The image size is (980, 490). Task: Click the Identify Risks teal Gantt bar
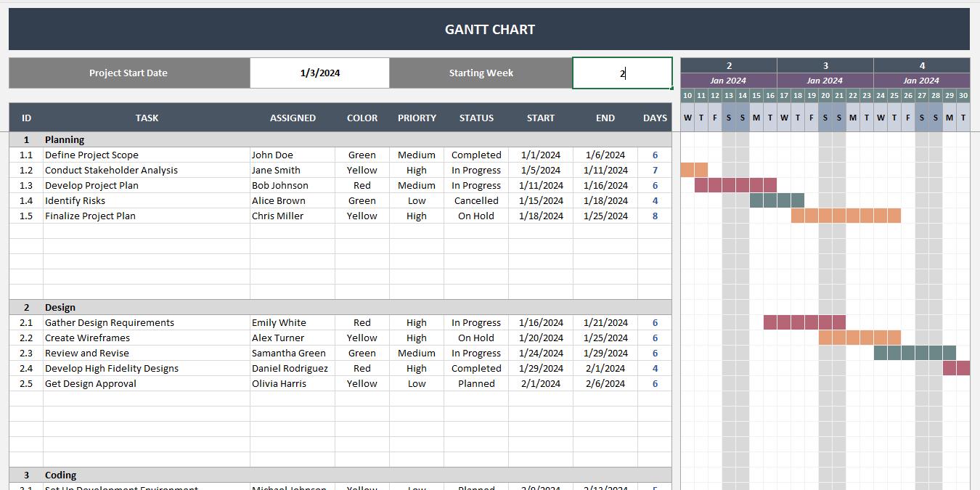point(777,200)
